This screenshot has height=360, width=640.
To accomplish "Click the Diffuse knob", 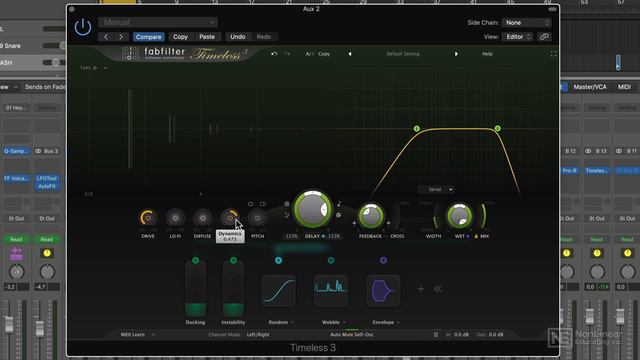I will tap(202, 218).
